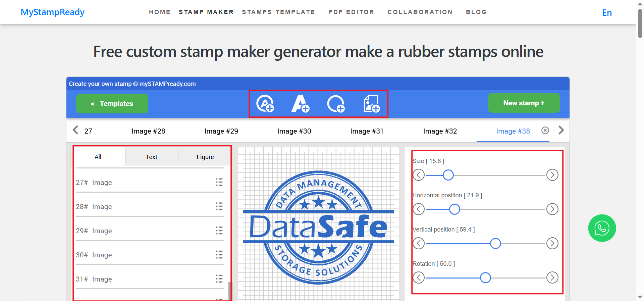This screenshot has width=644, height=301.
Task: Select the Image #32 tab
Action: pyautogui.click(x=440, y=131)
